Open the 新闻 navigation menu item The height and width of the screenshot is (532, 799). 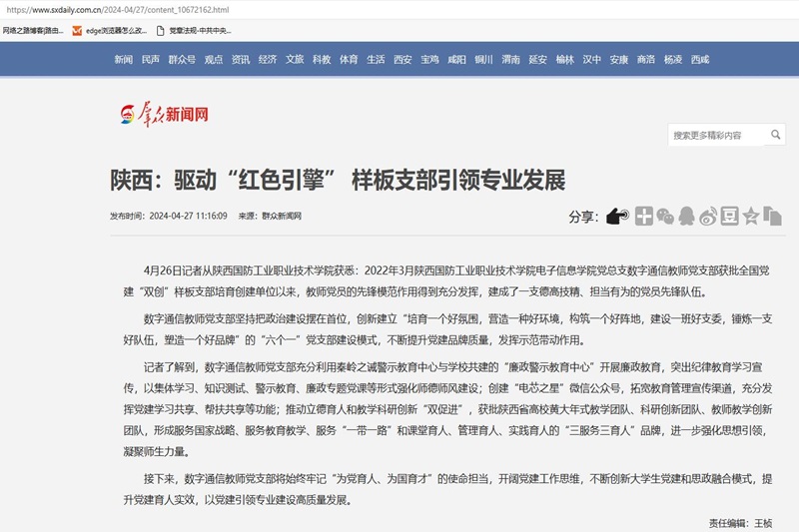pos(123,60)
